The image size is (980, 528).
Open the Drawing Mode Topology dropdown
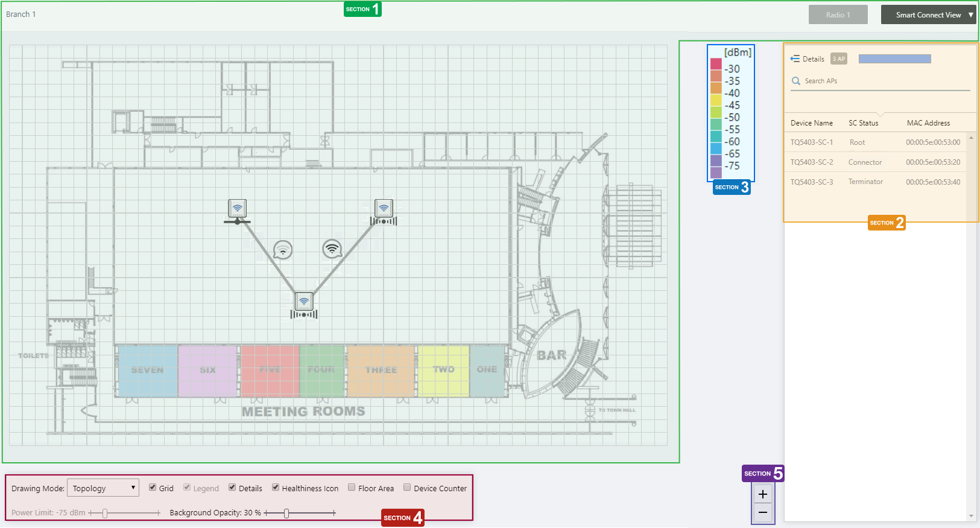coord(103,488)
